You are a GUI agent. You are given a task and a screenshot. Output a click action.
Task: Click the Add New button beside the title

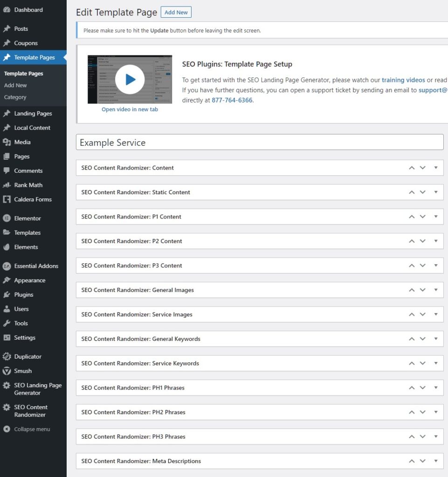click(x=176, y=13)
